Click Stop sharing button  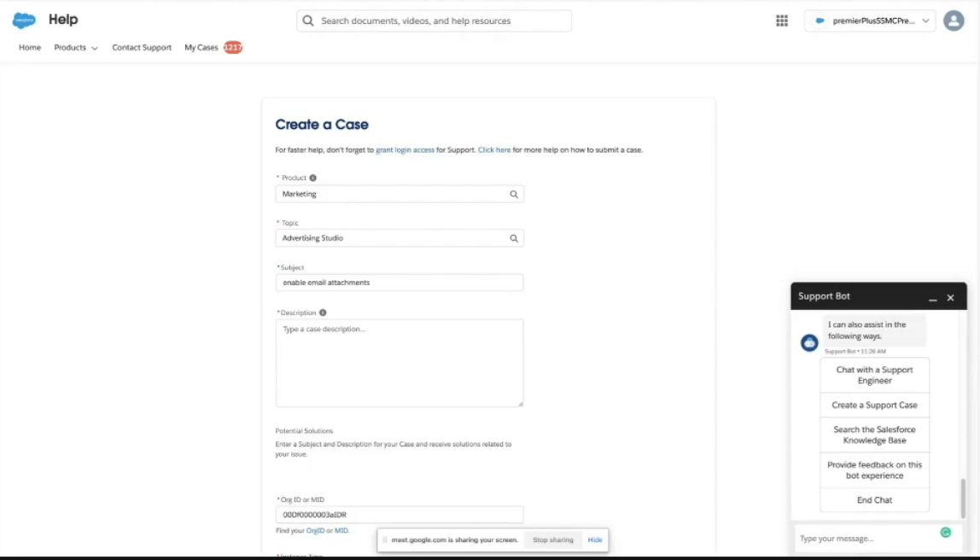click(x=552, y=540)
